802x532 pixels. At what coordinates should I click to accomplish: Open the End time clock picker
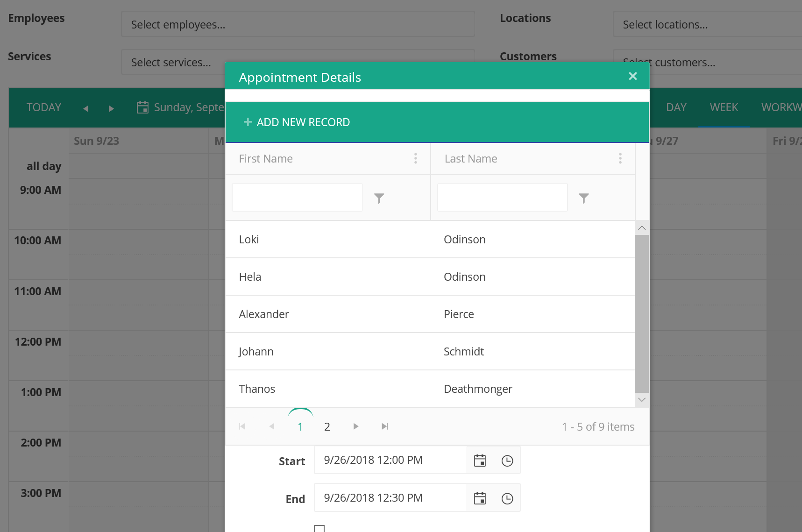507,498
